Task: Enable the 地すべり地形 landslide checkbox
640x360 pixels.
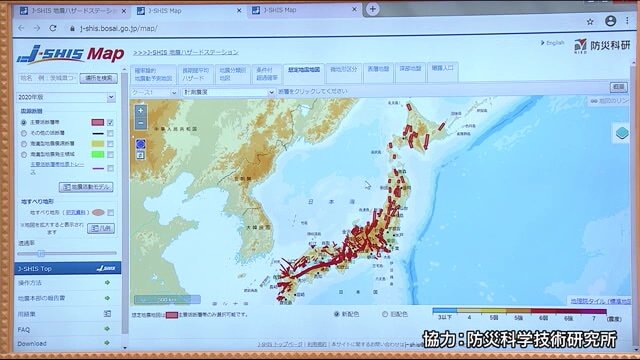Action: (111, 213)
